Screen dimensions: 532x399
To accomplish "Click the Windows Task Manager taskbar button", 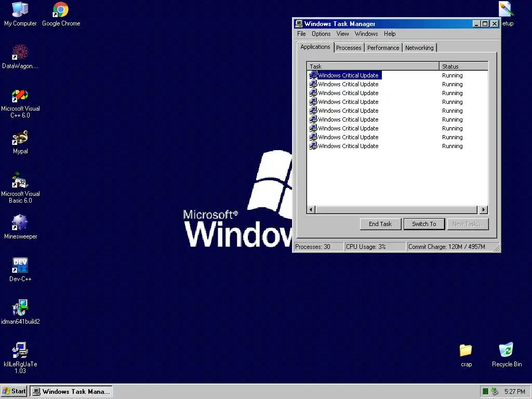I will 71,392.
